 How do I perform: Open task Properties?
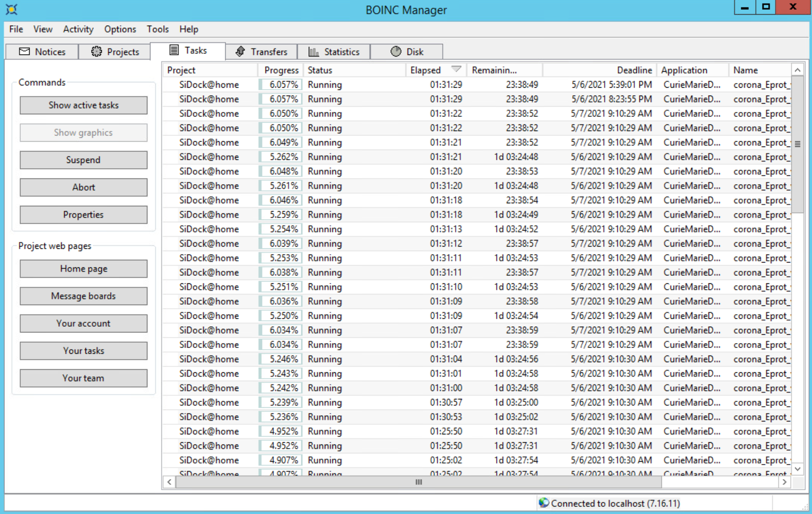tap(84, 215)
